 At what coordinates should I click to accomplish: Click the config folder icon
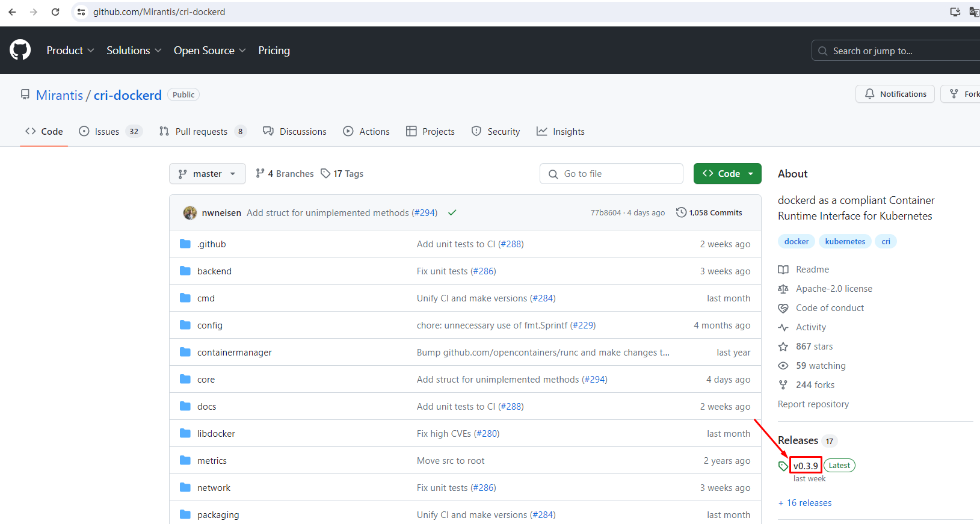(185, 325)
